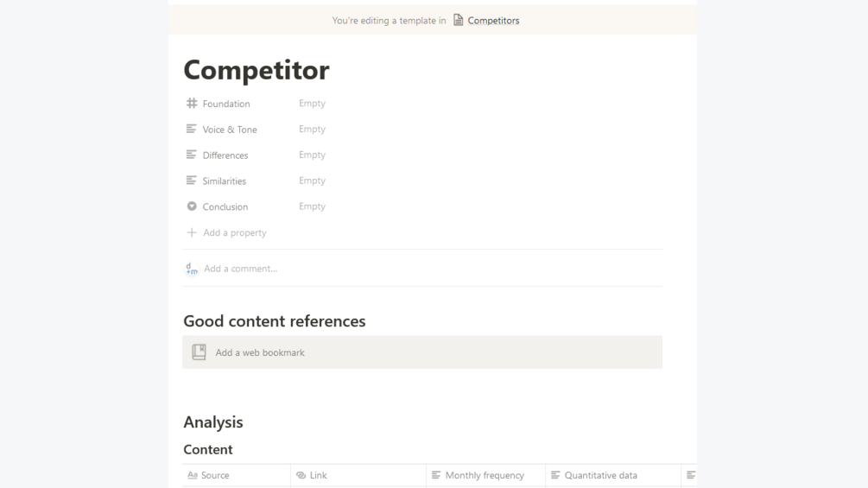This screenshot has height=488, width=868.
Task: Open the Link column header menu
Action: (x=318, y=476)
